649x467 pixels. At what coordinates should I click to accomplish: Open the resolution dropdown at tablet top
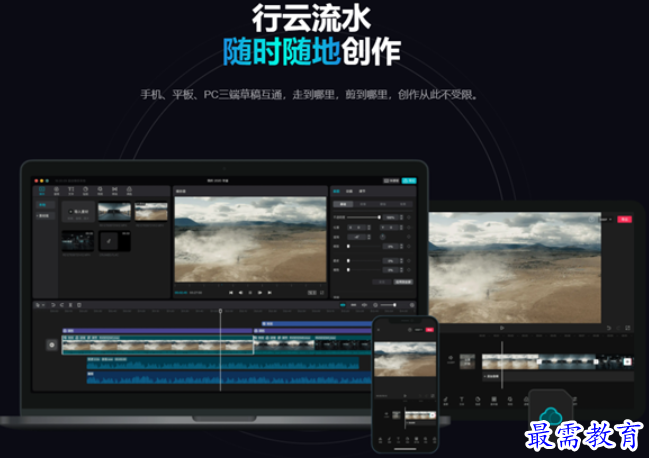(x=606, y=219)
